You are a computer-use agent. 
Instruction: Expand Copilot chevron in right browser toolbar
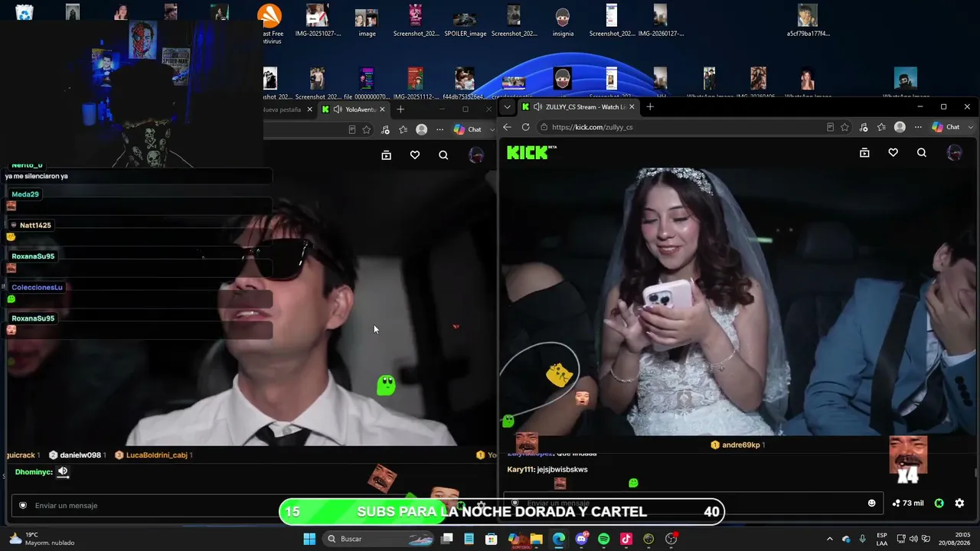pyautogui.click(x=971, y=127)
